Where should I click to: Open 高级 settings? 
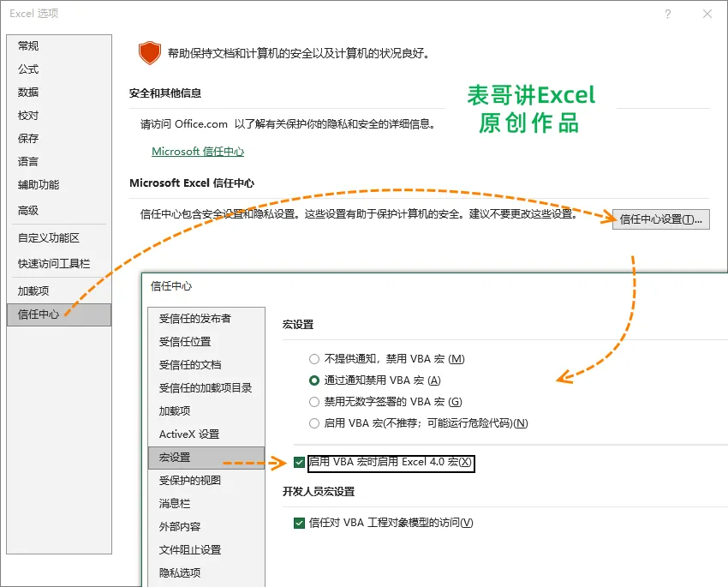coord(59,210)
